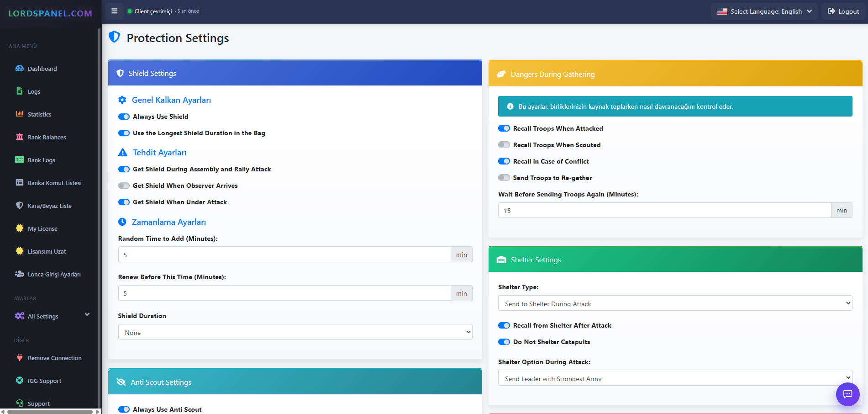This screenshot has height=414, width=868.
Task: Enable Send Troops to Re-gather
Action: [504, 178]
